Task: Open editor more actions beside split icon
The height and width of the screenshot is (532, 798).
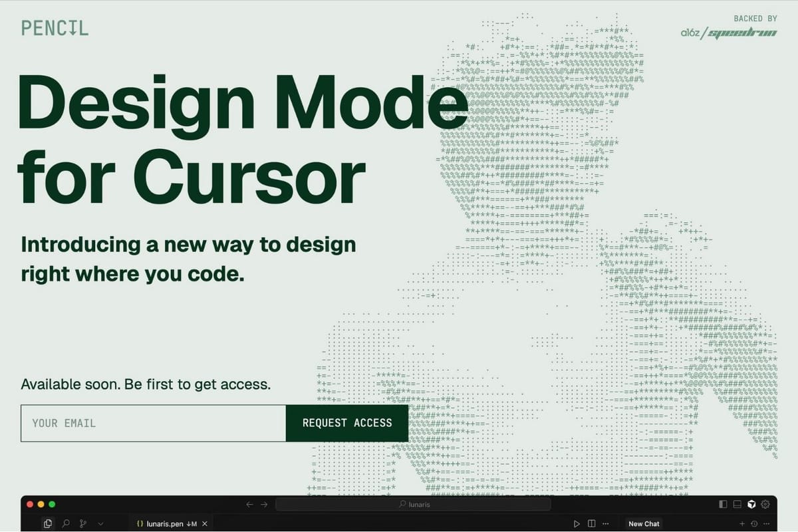Action: [x=605, y=523]
